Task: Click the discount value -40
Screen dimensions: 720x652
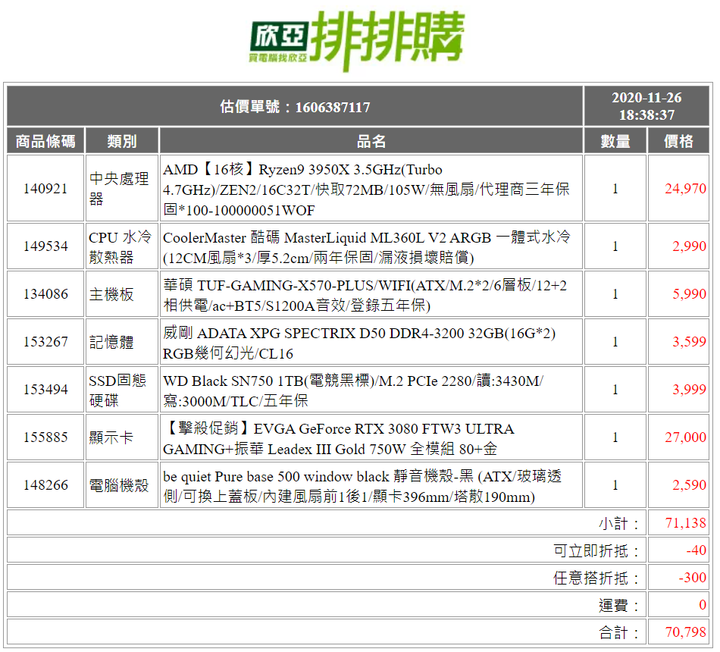Action: pos(696,550)
